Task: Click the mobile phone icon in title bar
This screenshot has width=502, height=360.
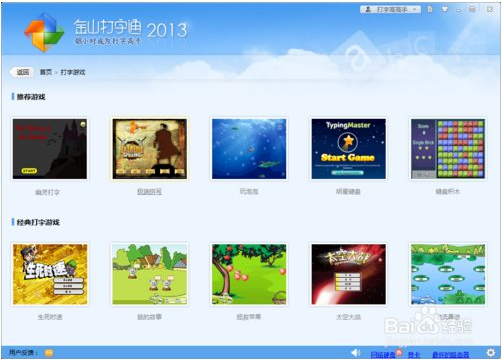Action: coord(430,9)
